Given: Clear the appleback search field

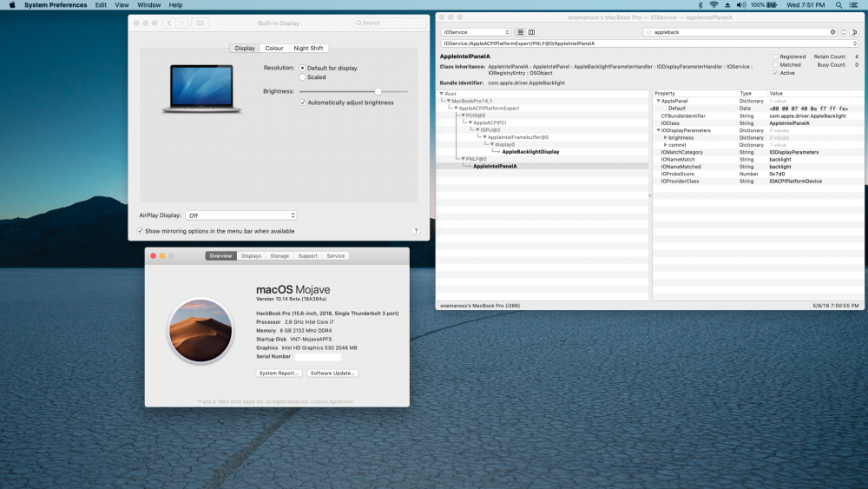Looking at the screenshot, I should (832, 32).
